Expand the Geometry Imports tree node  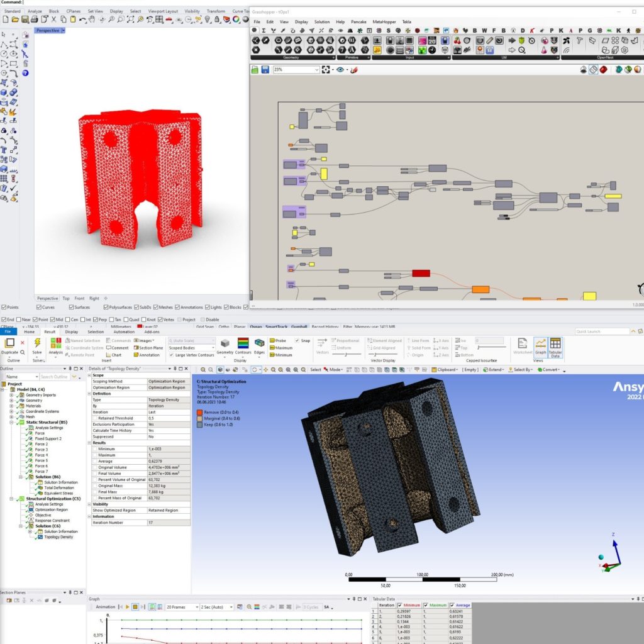point(11,395)
